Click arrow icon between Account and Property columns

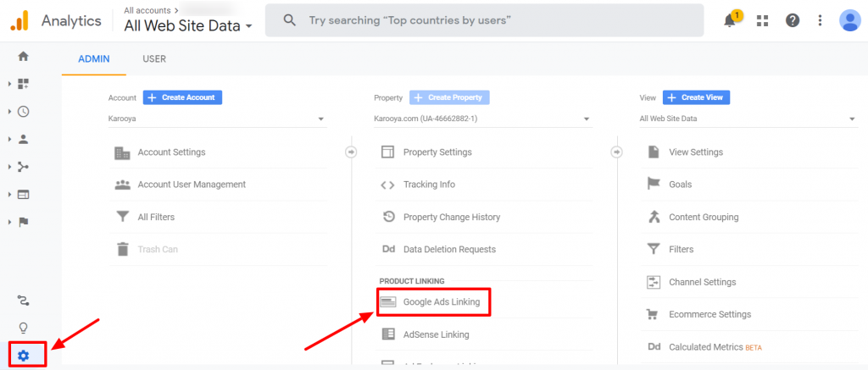click(351, 152)
